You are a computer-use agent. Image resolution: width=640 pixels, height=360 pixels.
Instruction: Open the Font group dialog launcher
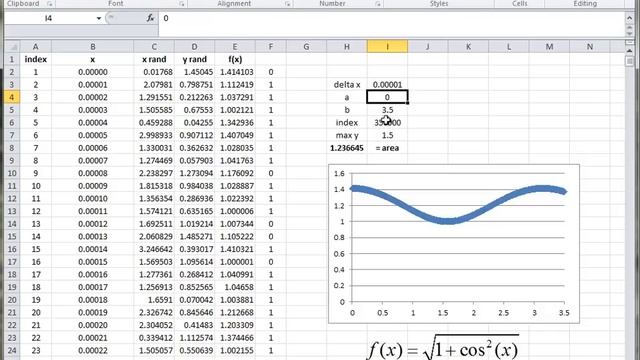click(x=182, y=4)
